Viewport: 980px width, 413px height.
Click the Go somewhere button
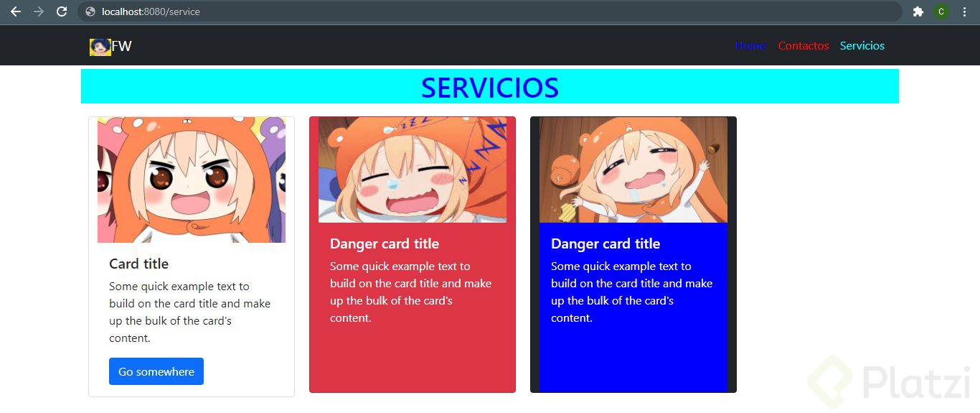point(156,371)
